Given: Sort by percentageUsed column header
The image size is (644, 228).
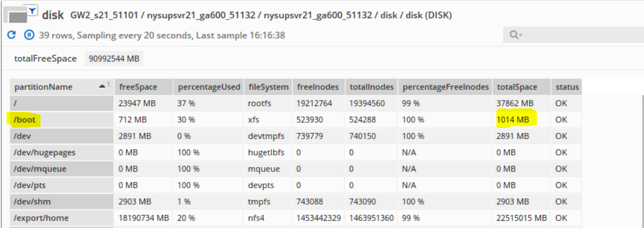Looking at the screenshot, I should pos(208,87).
